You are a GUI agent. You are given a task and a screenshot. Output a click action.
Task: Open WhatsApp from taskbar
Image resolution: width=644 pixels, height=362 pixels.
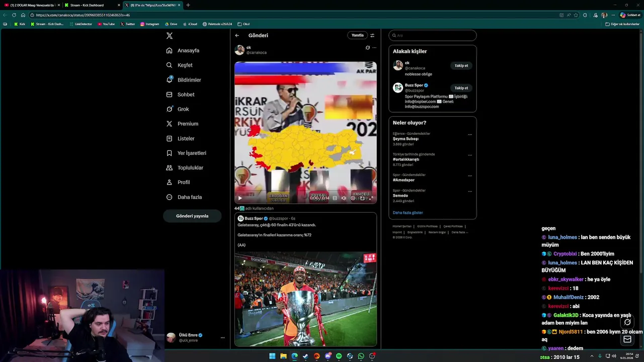(361, 356)
